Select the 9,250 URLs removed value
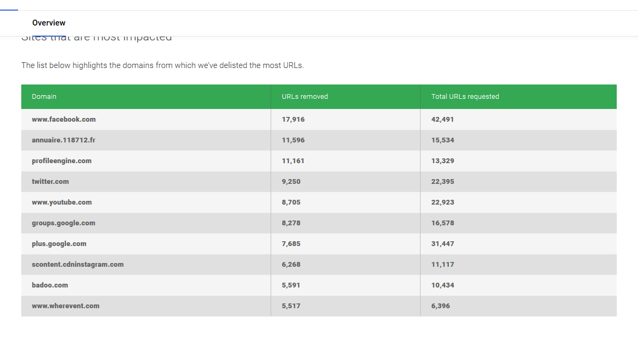Image resolution: width=638 pixels, height=364 pixels. tap(291, 182)
